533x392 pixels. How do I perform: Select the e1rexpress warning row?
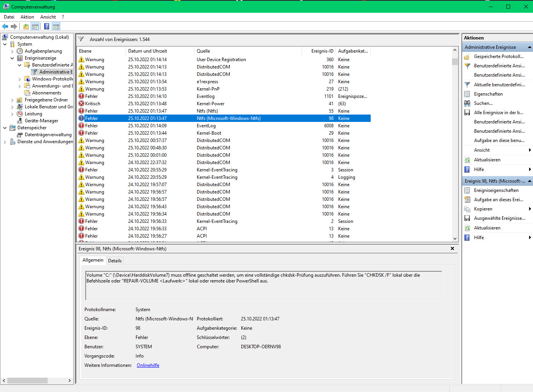(224, 82)
